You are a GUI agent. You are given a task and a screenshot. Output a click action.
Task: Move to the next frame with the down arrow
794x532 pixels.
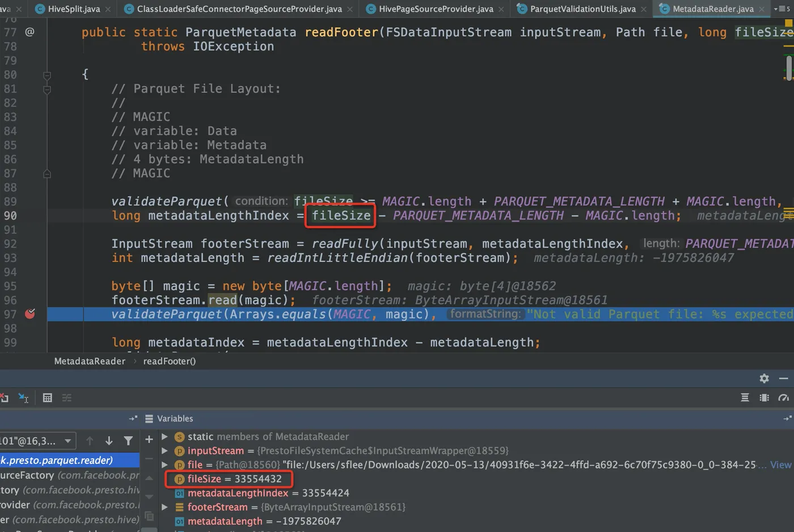(109, 440)
